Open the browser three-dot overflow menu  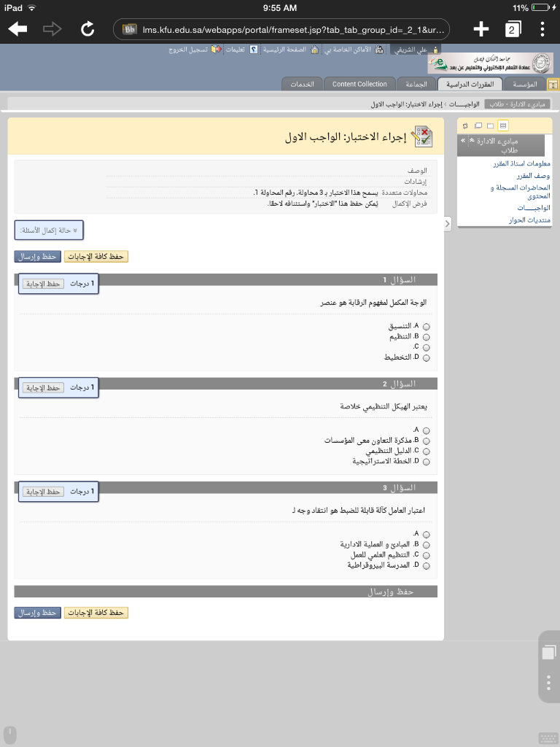[x=542, y=29]
